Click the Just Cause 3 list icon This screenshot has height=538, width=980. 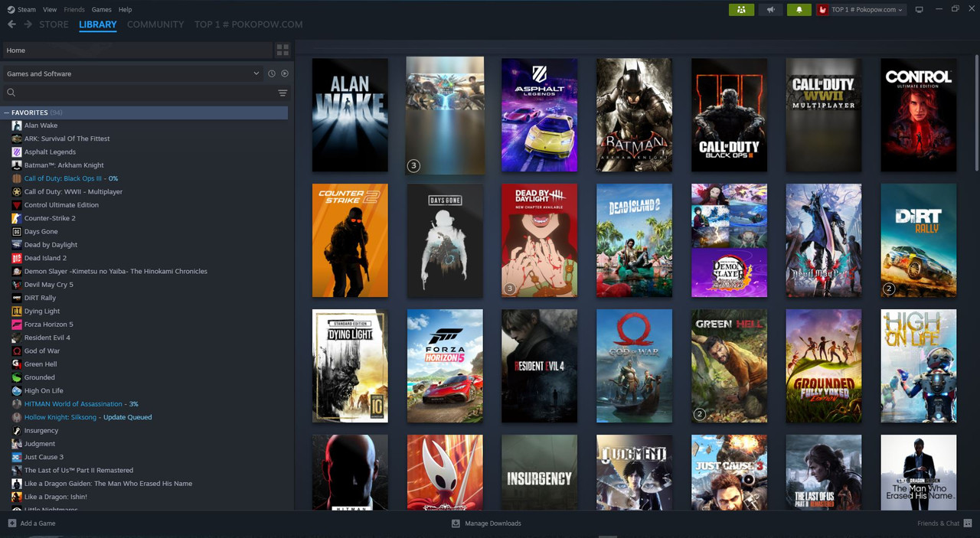(17, 457)
